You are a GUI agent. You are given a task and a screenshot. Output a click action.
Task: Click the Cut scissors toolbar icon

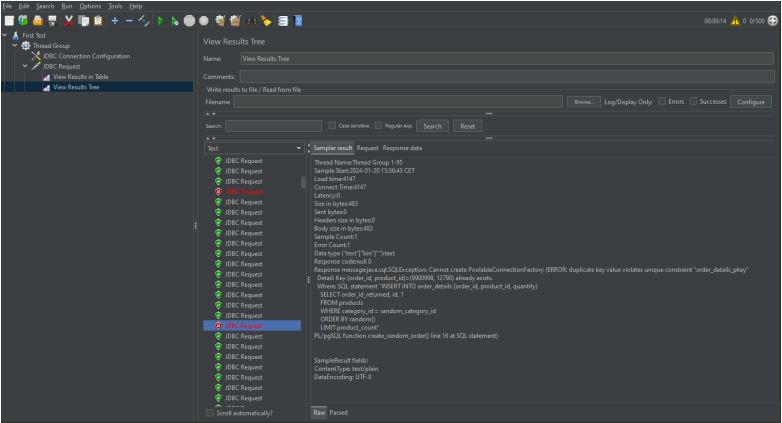point(68,21)
